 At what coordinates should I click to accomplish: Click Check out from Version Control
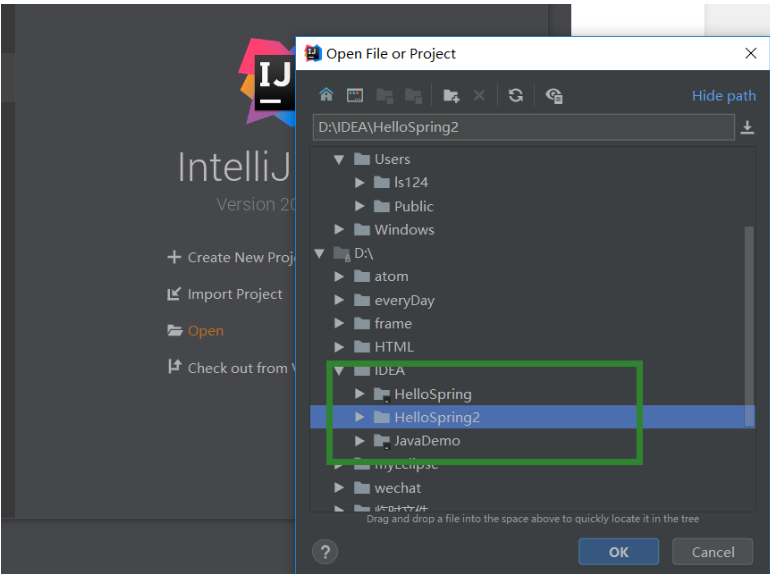[x=232, y=367]
